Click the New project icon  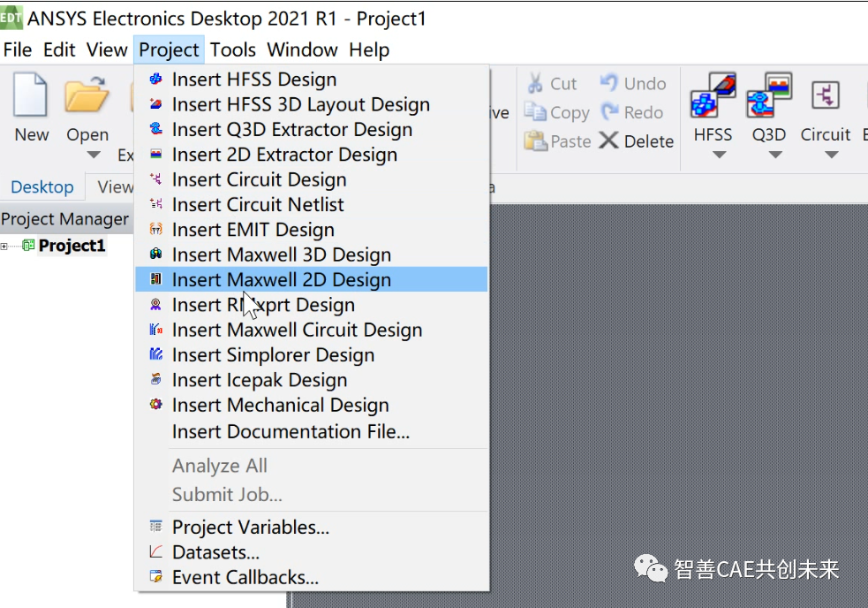pyautogui.click(x=30, y=95)
